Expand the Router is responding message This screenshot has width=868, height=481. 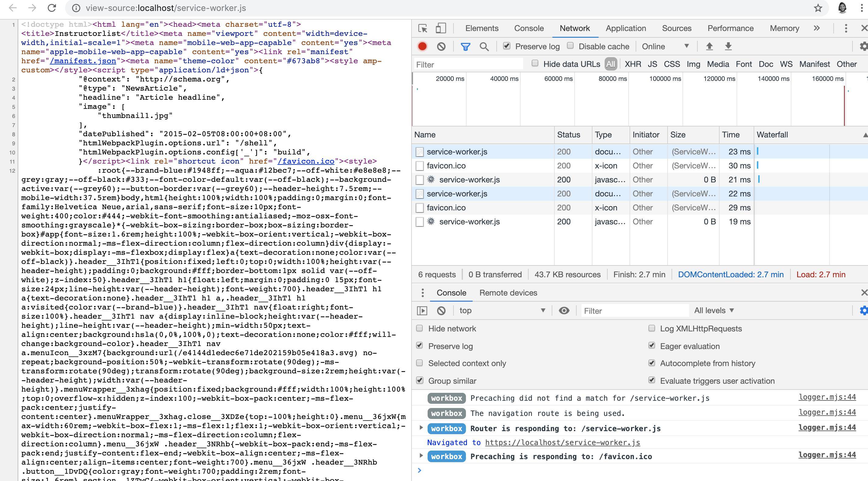421,428
